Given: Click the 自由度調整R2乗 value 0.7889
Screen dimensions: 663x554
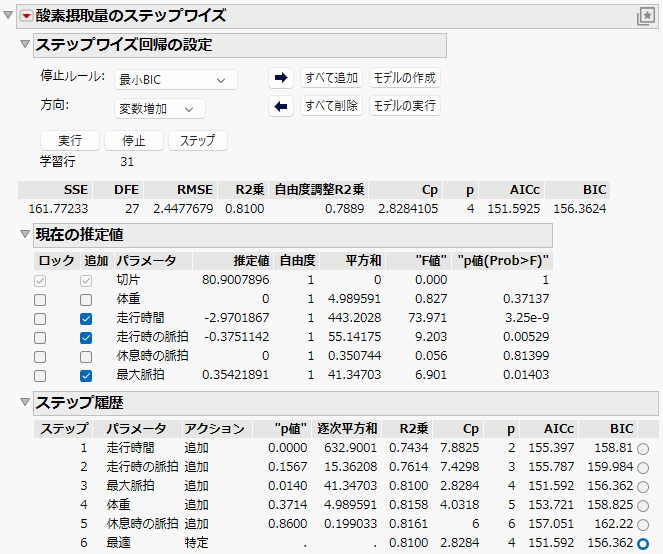Looking at the screenshot, I should click(x=345, y=208).
